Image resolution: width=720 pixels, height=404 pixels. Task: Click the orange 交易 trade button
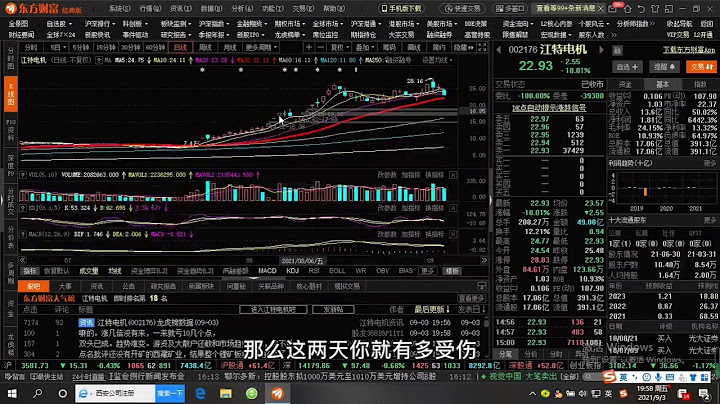coord(701,67)
